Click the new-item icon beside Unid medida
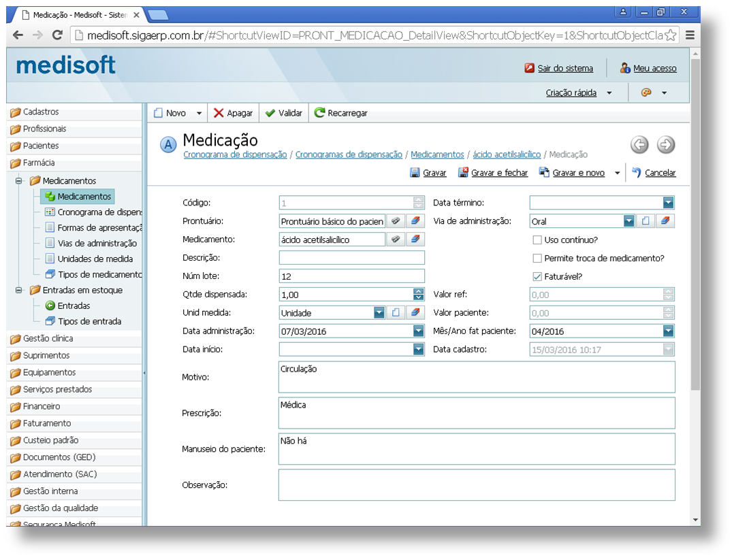The height and width of the screenshot is (560, 734). pyautogui.click(x=396, y=312)
